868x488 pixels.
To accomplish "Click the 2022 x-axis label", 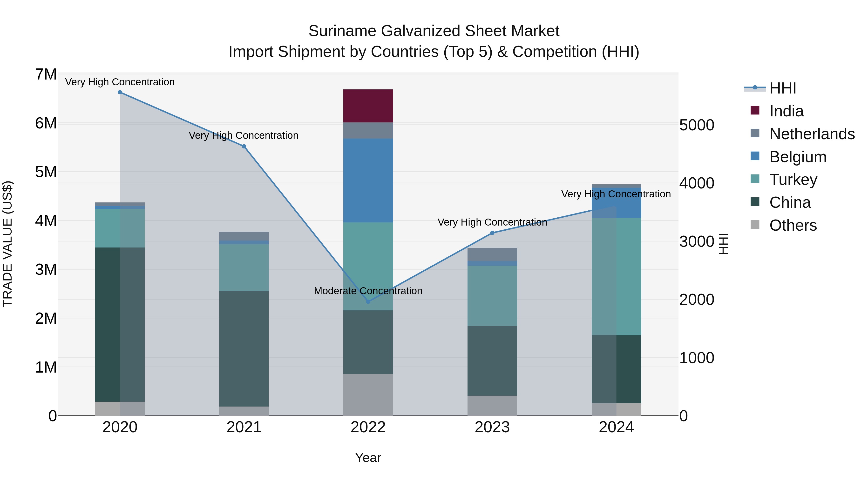I will (x=368, y=427).
